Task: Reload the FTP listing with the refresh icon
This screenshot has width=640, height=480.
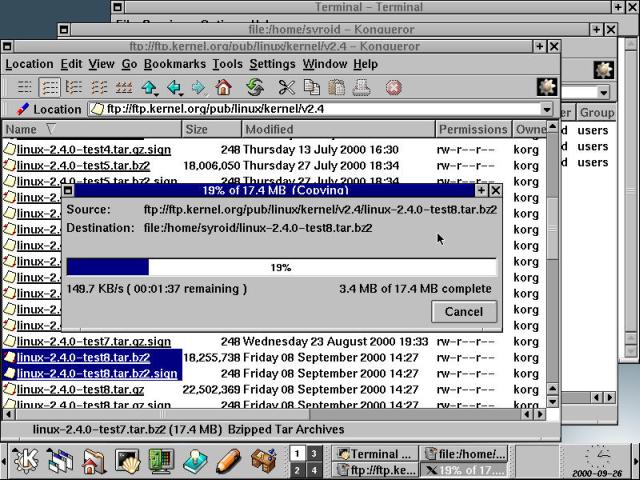Action: point(255,87)
